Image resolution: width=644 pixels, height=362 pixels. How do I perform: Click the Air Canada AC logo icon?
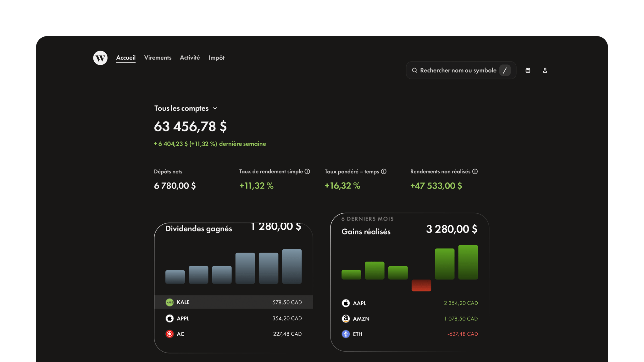pos(169,334)
